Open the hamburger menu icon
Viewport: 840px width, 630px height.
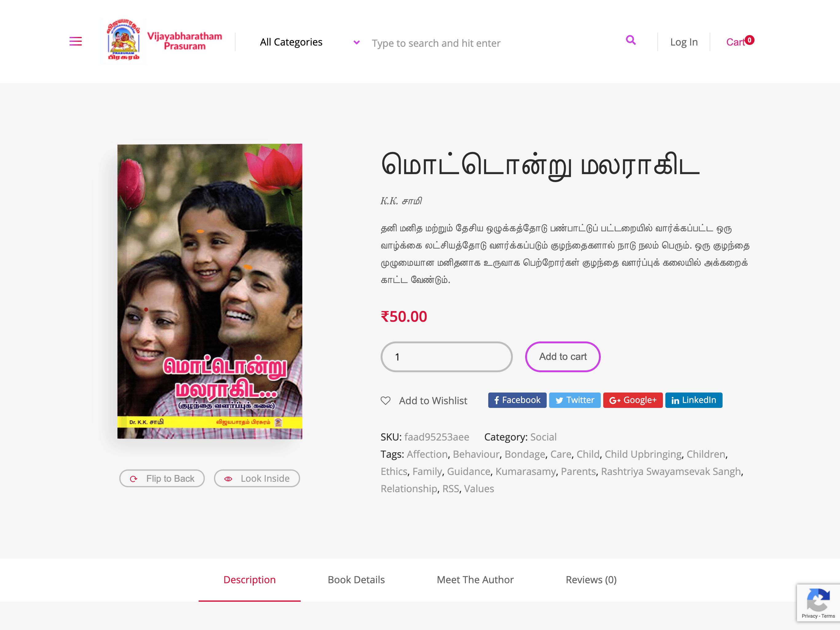pyautogui.click(x=76, y=41)
